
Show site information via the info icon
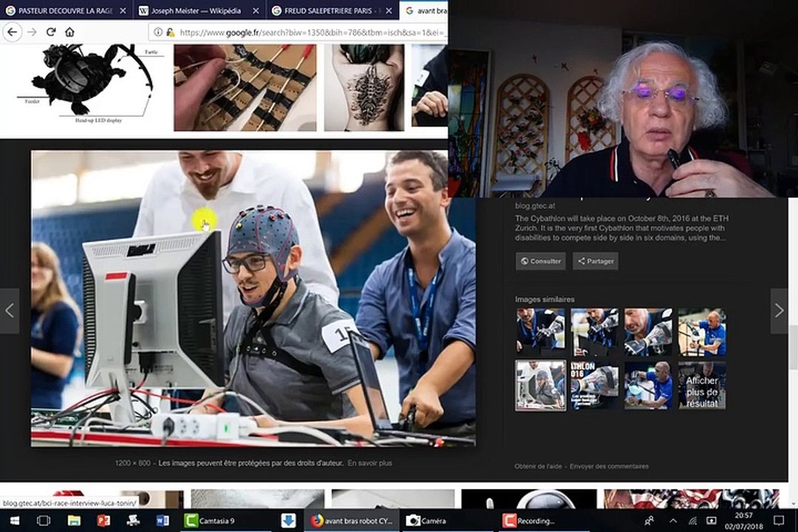[158, 32]
